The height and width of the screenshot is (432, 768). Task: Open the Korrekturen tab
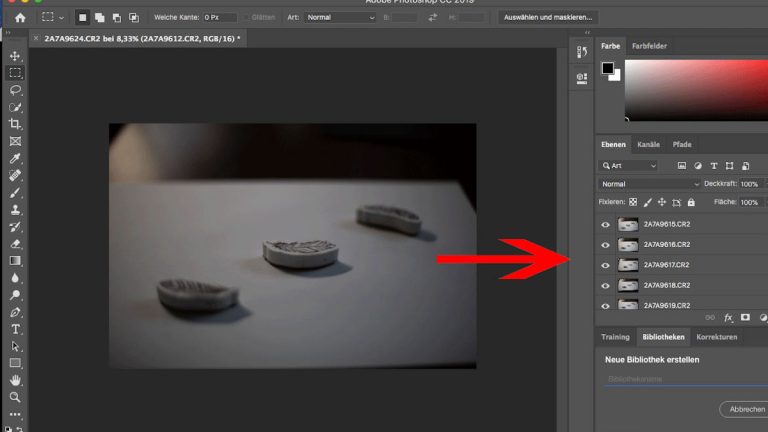716,337
